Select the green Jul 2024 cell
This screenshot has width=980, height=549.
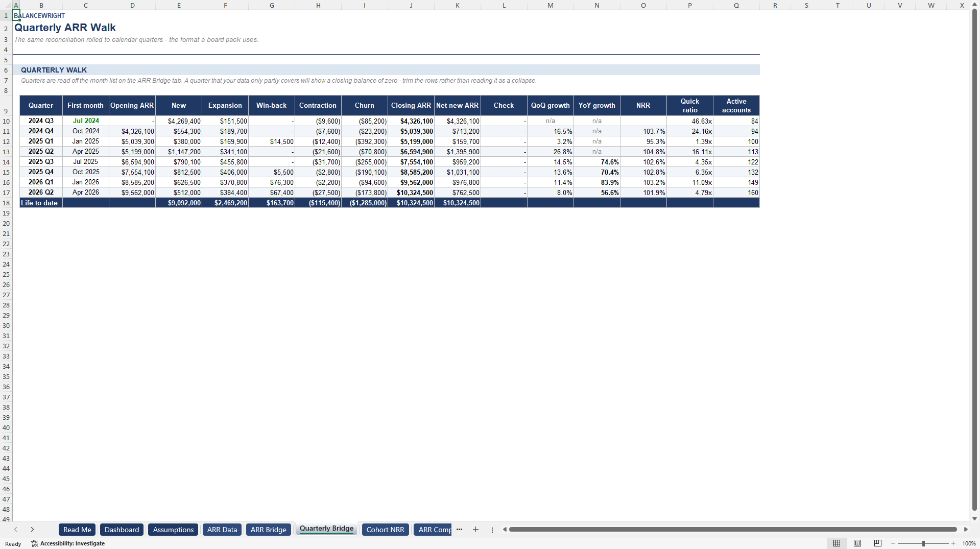[86, 121]
